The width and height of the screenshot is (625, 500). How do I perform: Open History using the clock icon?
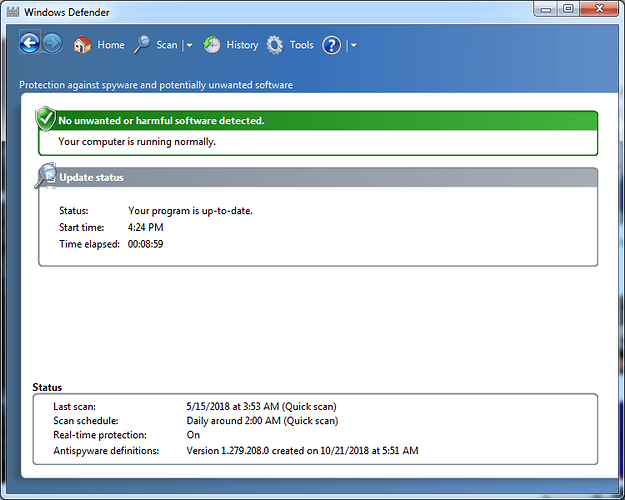pos(212,45)
